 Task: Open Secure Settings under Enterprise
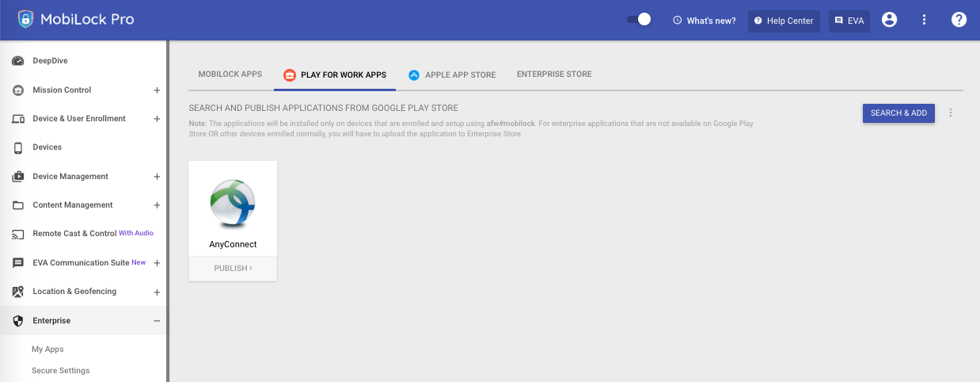60,371
